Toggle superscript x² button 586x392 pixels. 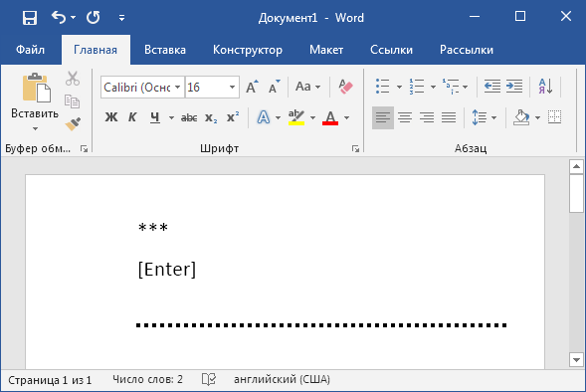[233, 117]
